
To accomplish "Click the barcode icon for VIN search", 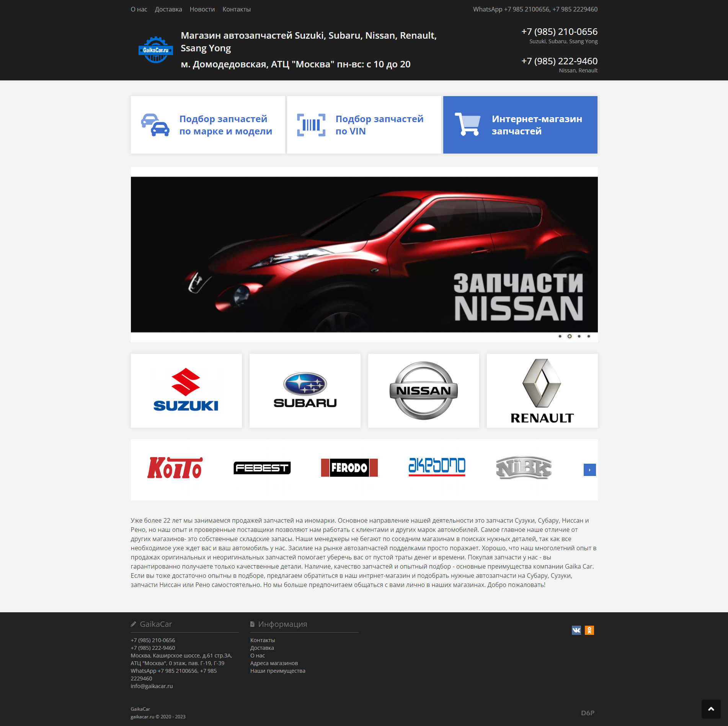I will pyautogui.click(x=311, y=124).
